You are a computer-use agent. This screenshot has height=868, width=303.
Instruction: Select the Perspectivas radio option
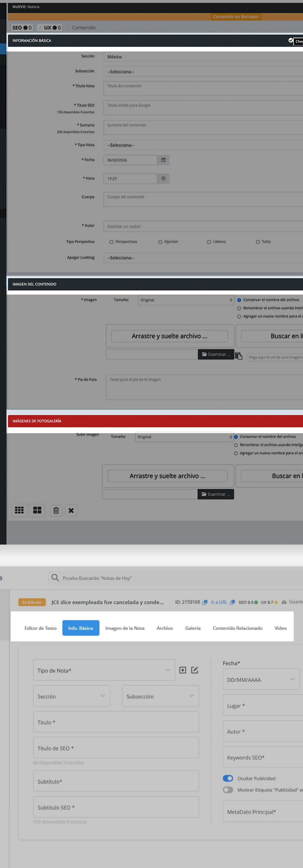[x=111, y=242]
